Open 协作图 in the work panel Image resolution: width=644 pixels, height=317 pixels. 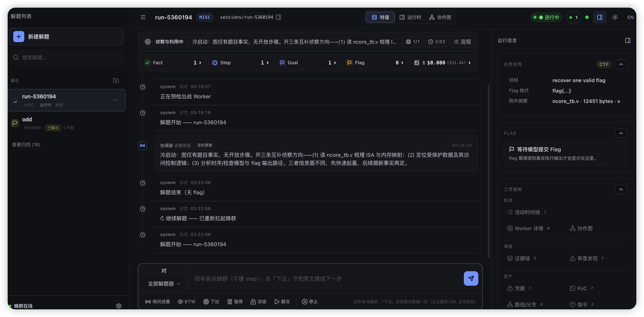(x=581, y=228)
